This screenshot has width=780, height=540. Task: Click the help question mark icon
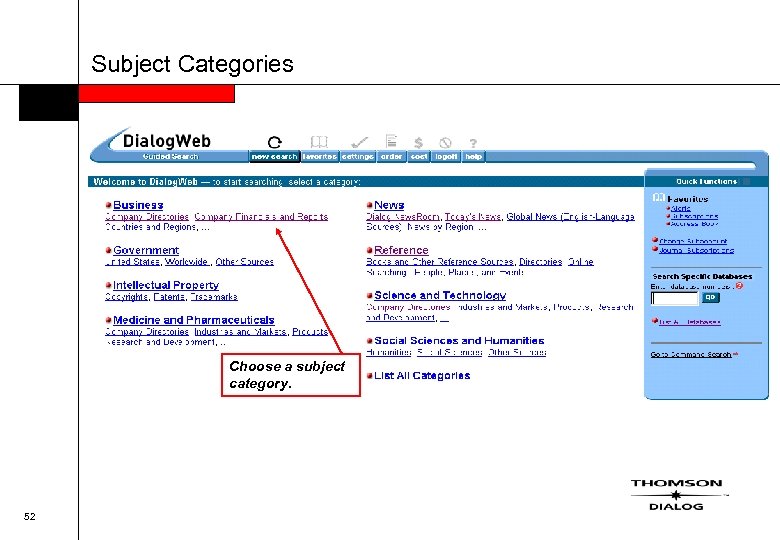[x=473, y=143]
